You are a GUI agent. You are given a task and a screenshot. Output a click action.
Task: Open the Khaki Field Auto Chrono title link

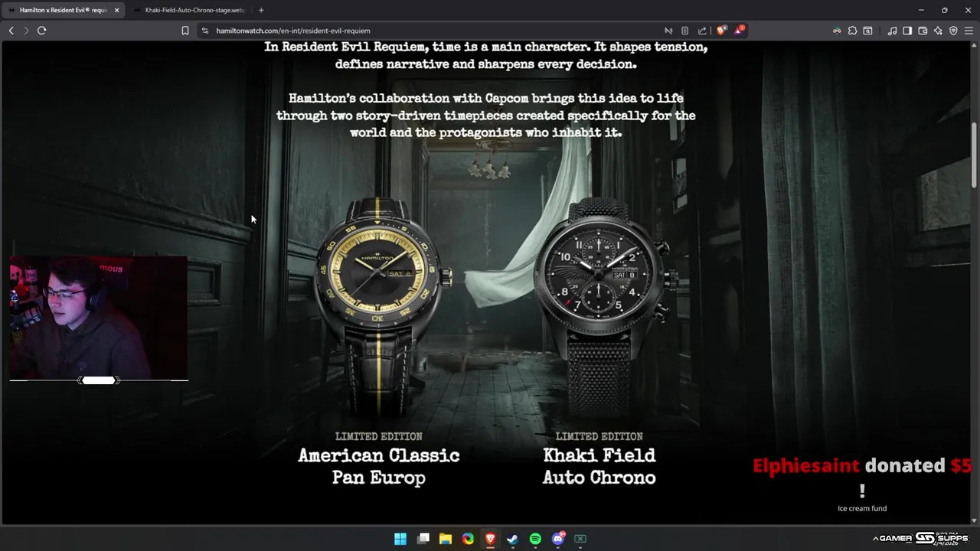pos(599,466)
